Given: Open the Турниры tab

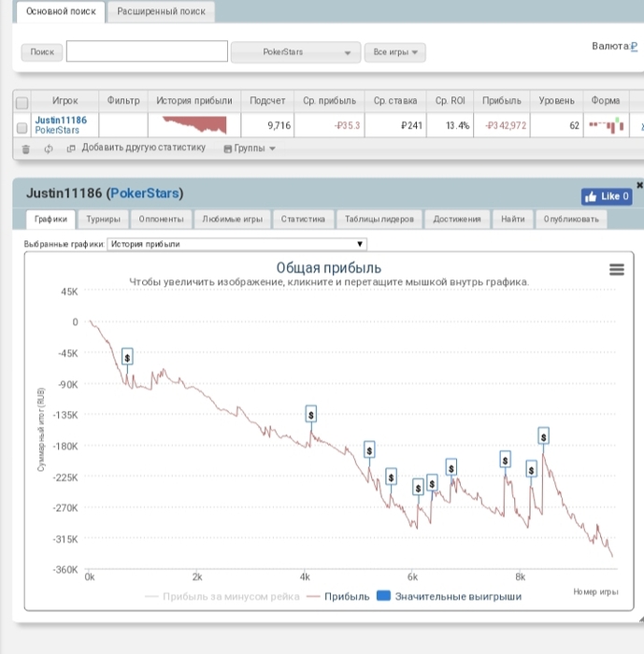Looking at the screenshot, I should (103, 220).
